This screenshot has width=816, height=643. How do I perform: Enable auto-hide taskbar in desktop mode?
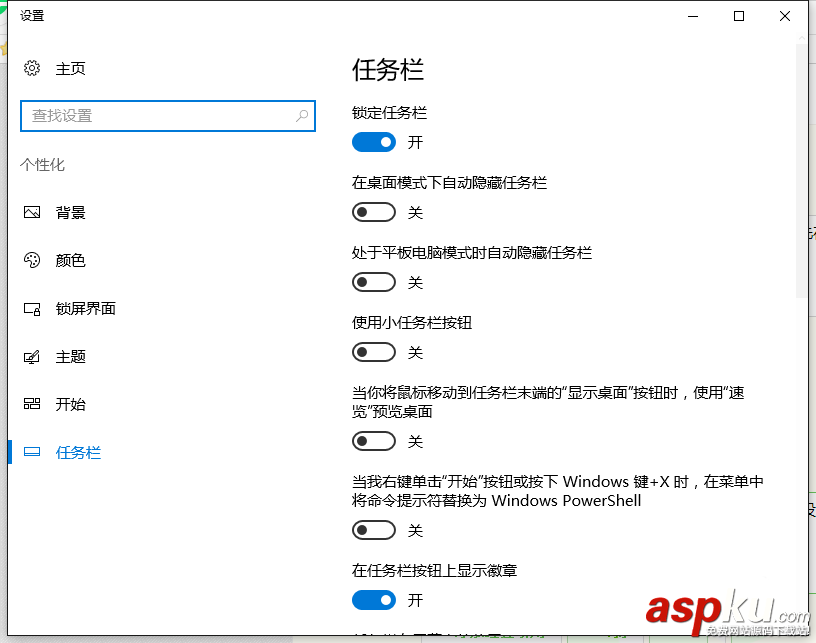pos(374,212)
